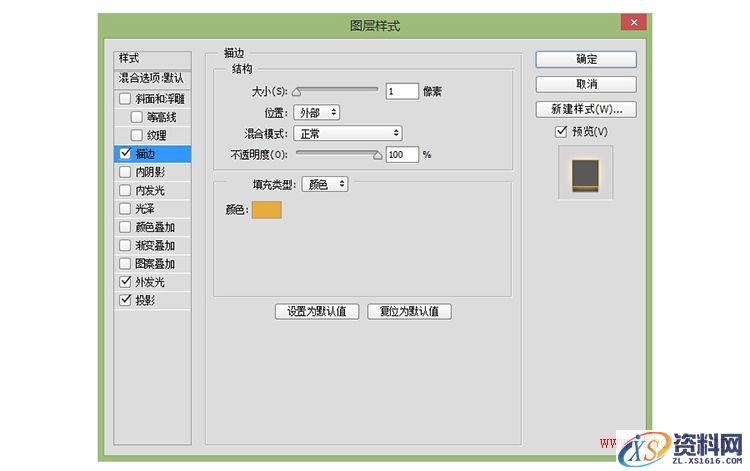Confirm with the 确定 button
The width and height of the screenshot is (750, 471).
(586, 59)
